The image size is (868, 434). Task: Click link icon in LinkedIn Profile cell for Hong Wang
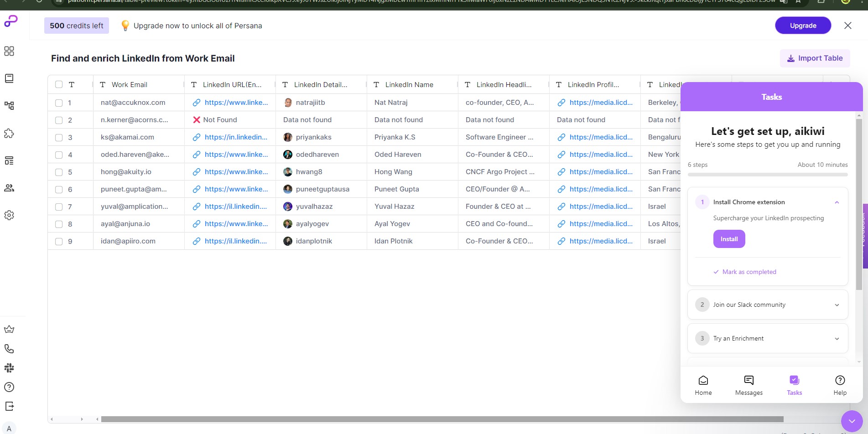click(x=561, y=172)
